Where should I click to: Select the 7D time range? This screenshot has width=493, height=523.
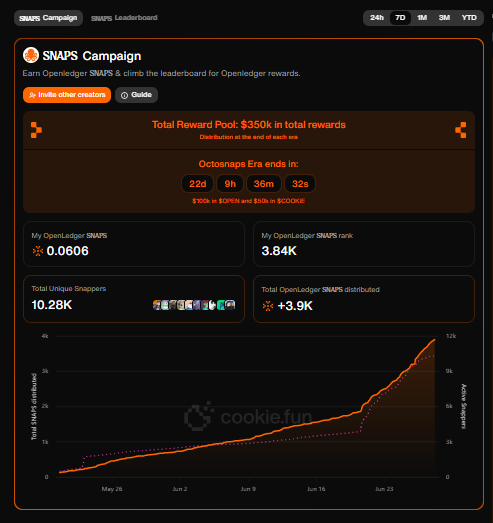click(400, 18)
